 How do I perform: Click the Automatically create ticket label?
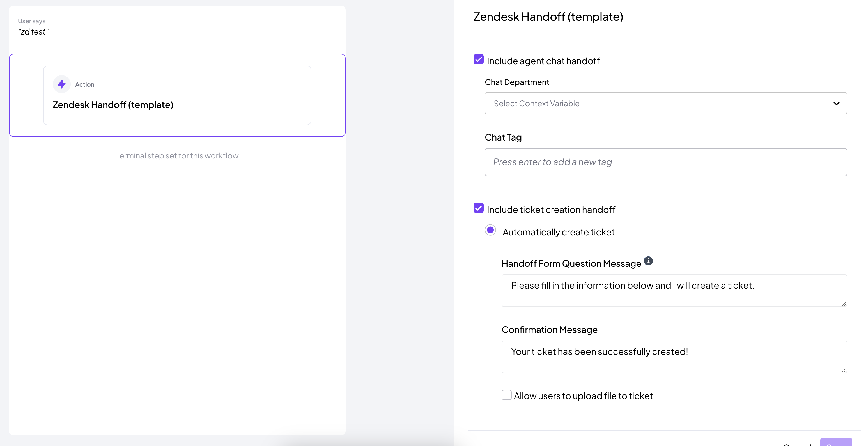click(558, 232)
